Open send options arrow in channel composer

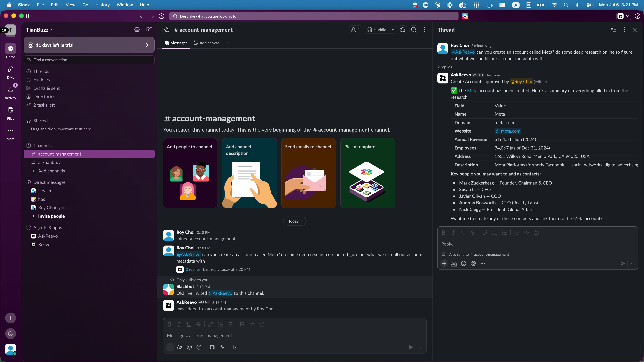(x=420, y=347)
